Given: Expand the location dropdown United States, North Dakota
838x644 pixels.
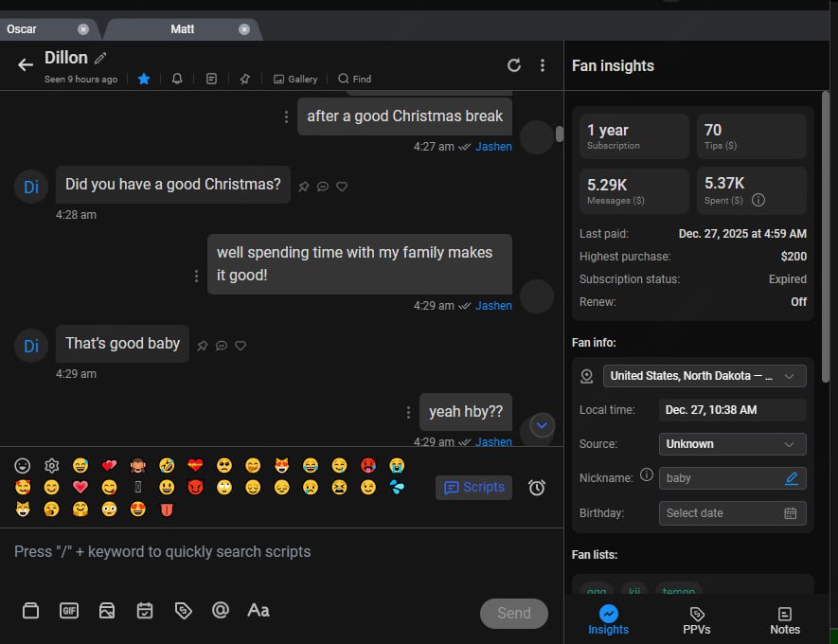Looking at the screenshot, I should tap(704, 376).
